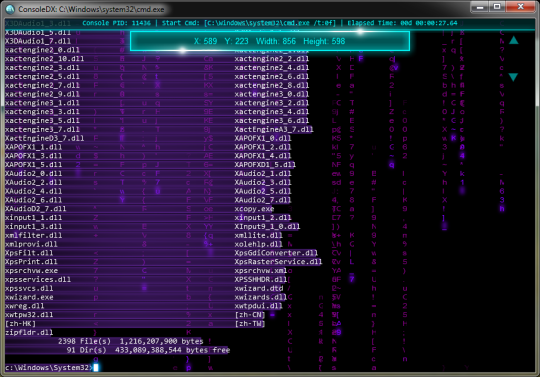
Task: Click file name xpsrchvw.xml
Action: (261, 271)
